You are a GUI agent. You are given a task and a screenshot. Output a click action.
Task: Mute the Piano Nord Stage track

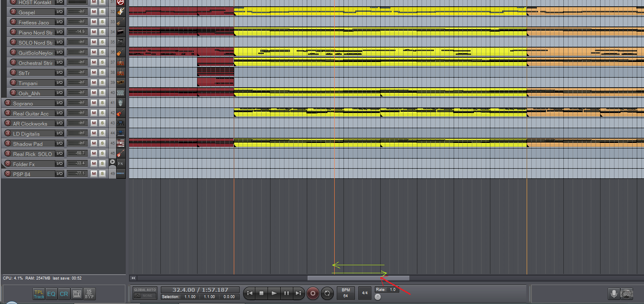[x=94, y=32]
